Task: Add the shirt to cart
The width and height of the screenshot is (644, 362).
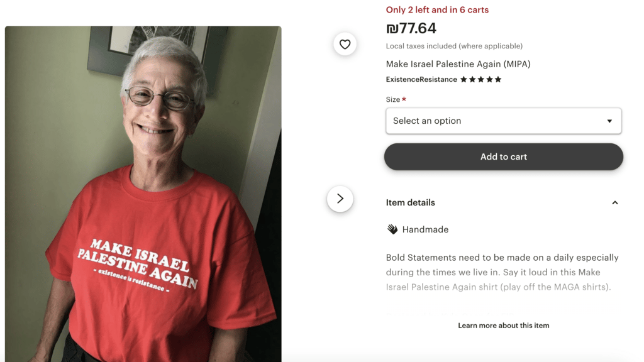Action: (504, 156)
